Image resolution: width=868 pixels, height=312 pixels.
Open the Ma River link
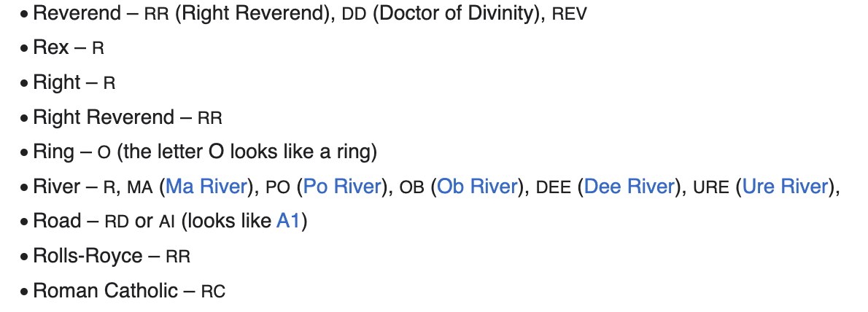point(206,187)
